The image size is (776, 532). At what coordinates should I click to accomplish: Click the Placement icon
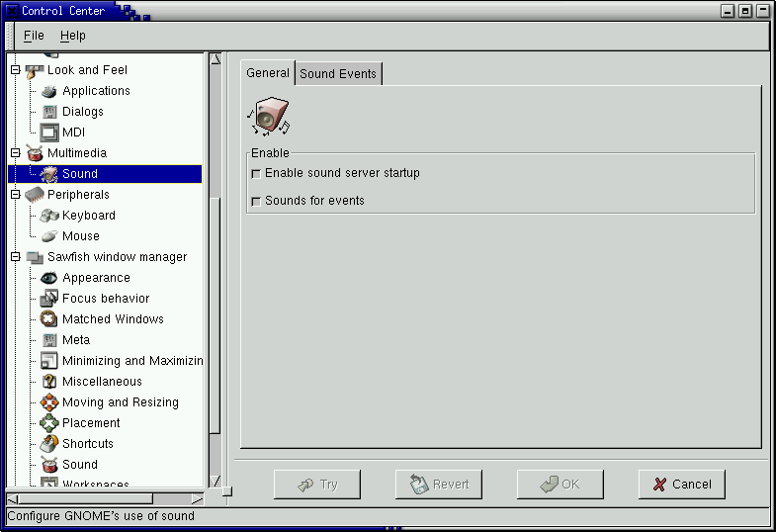click(x=49, y=423)
